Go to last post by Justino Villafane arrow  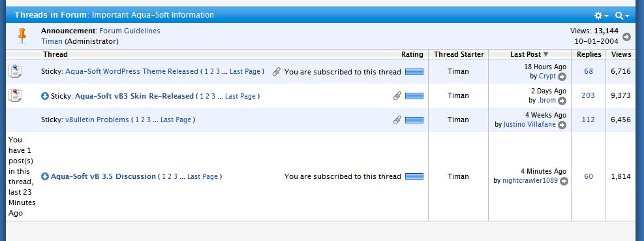pos(562,125)
